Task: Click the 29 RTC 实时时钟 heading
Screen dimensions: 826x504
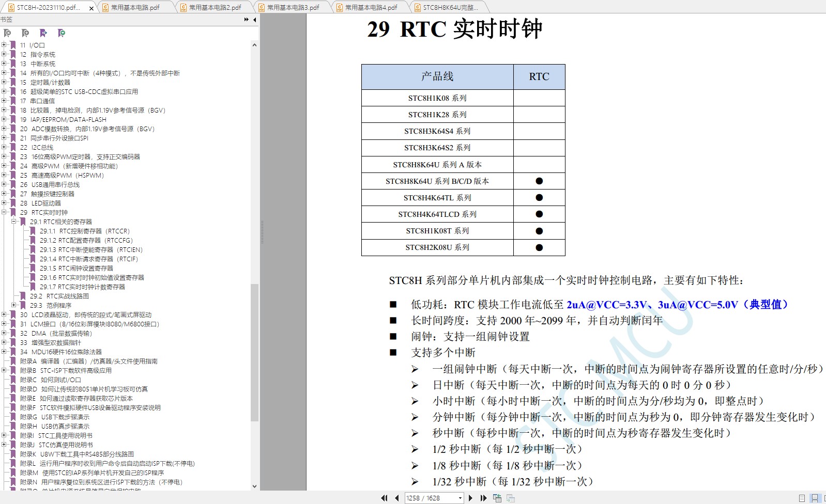Action: click(x=455, y=29)
